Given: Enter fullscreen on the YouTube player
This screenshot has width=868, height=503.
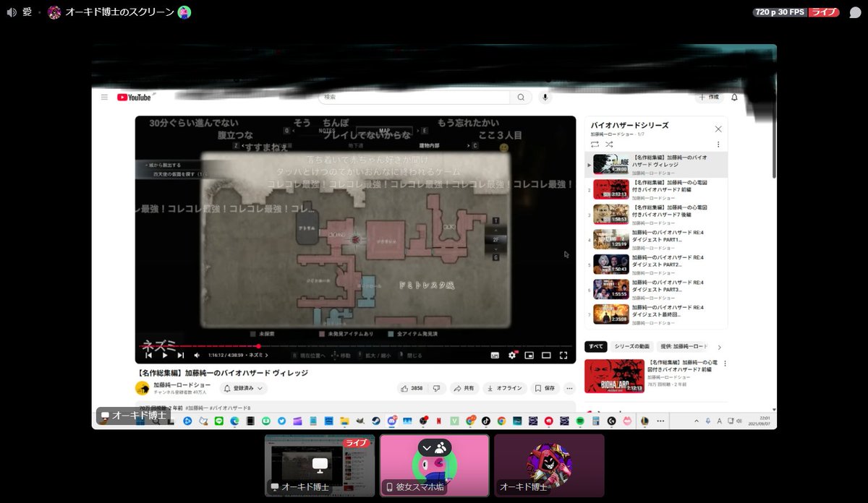Looking at the screenshot, I should (x=563, y=355).
